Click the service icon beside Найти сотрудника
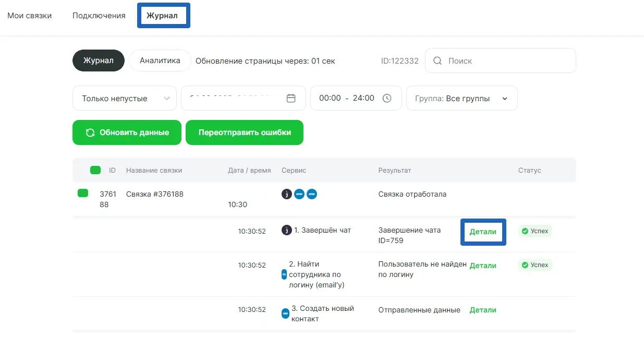Screen dimensions: 644x350 point(284,274)
